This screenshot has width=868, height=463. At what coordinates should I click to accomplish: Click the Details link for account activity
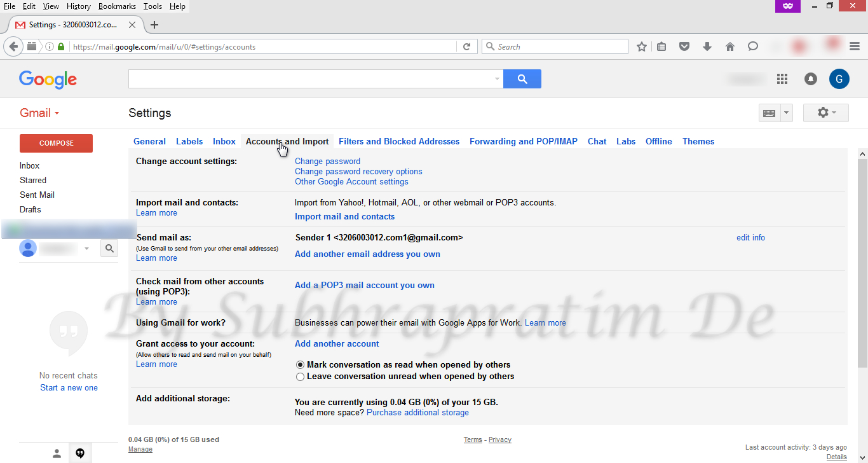(836, 457)
